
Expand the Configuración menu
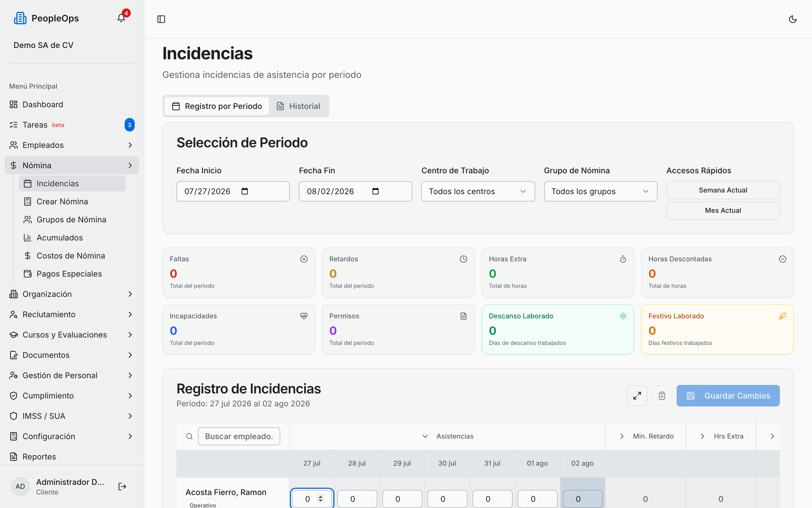coord(72,436)
